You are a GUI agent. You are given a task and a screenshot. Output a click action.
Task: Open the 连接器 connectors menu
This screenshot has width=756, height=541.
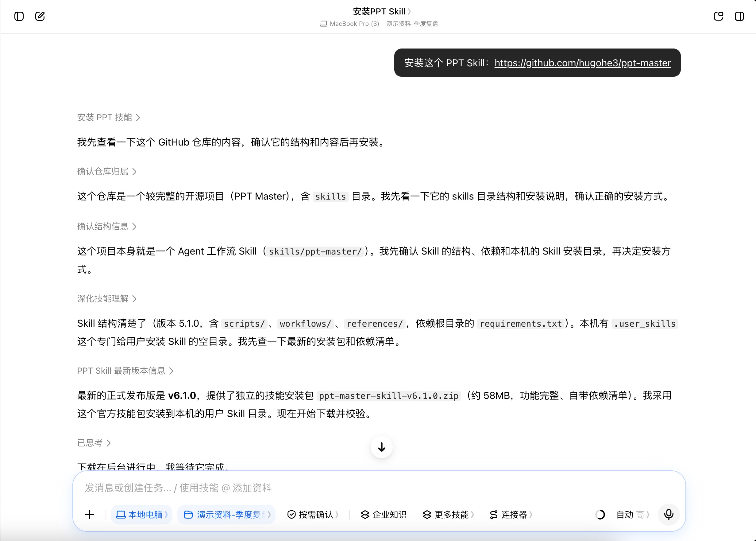(x=511, y=515)
